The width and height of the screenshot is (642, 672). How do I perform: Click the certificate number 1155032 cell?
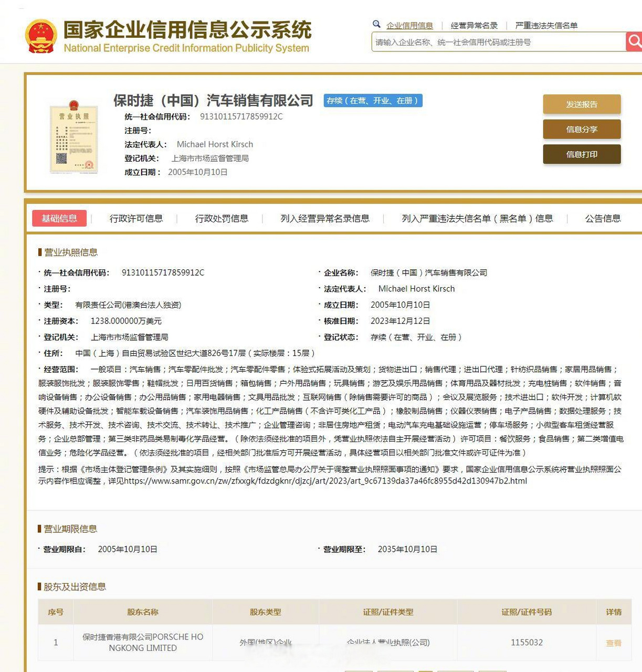(x=527, y=643)
